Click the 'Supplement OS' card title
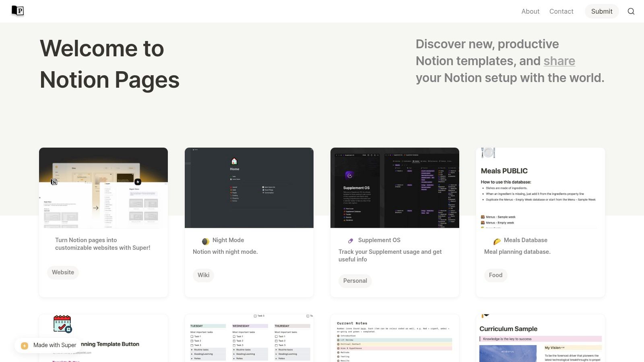 coord(379,240)
